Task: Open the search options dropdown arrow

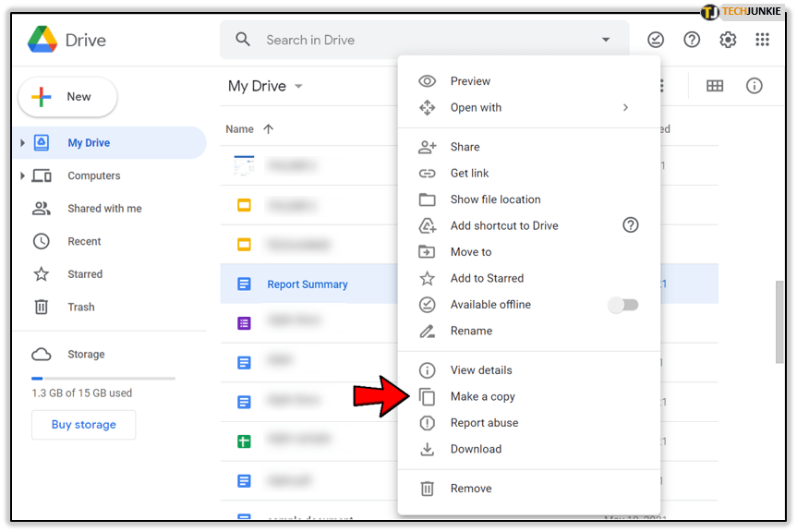Action: 606,40
